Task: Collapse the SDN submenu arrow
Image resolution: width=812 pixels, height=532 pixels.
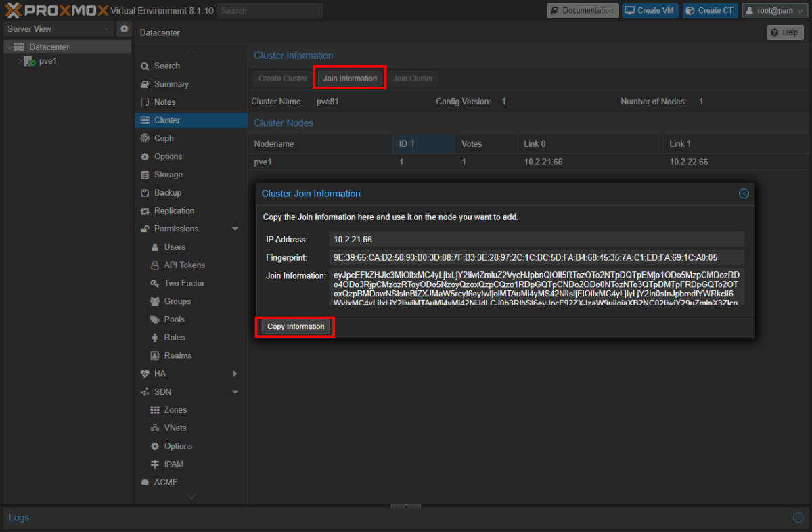Action: pos(235,392)
